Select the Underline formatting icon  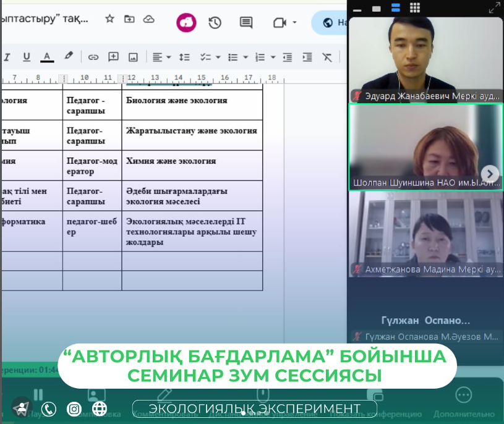(x=25, y=56)
